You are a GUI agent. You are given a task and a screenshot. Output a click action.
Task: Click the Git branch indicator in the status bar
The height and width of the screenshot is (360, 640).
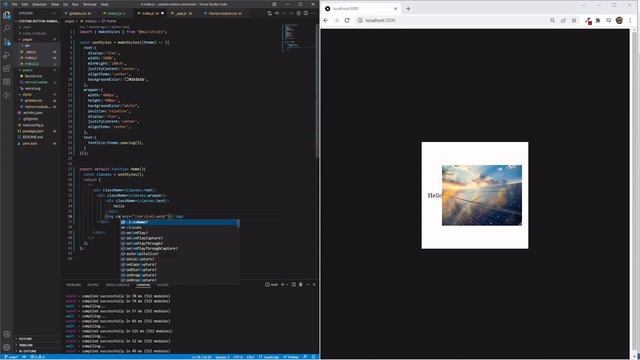coord(11,357)
